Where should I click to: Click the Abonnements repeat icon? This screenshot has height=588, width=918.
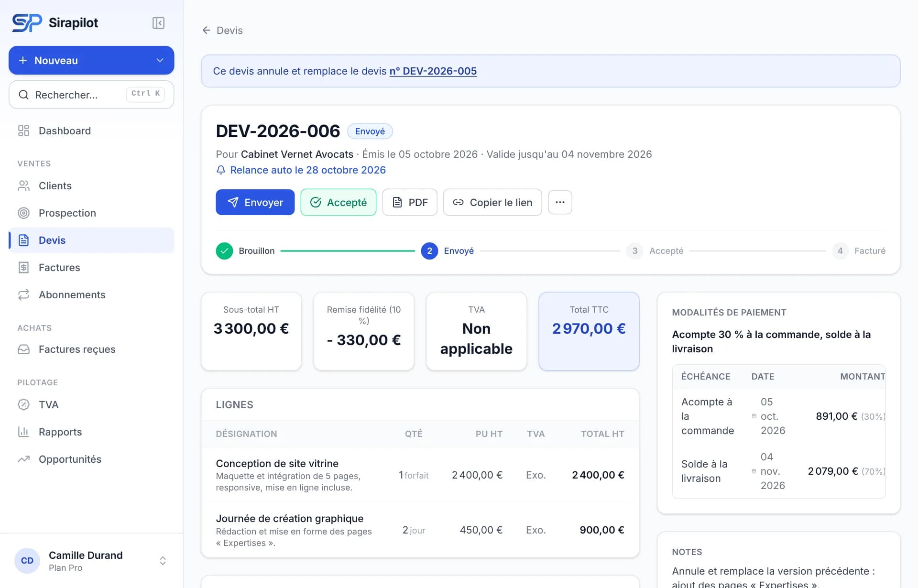(23, 295)
